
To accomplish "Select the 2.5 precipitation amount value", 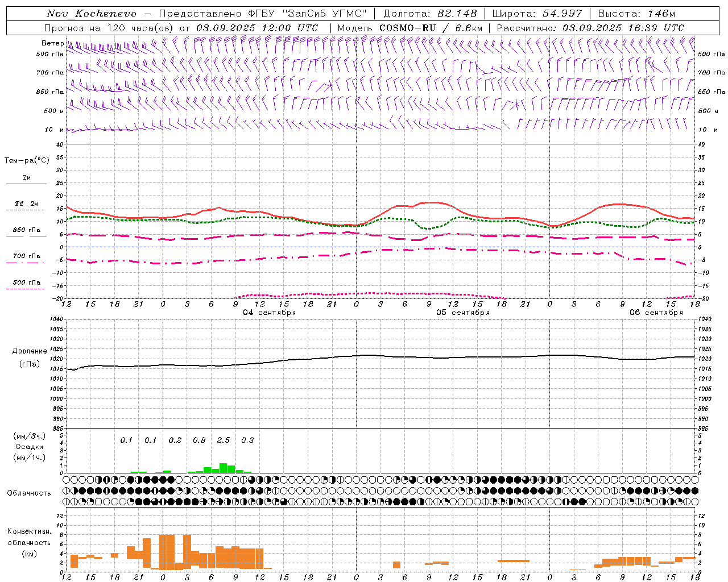I will click(x=224, y=440).
